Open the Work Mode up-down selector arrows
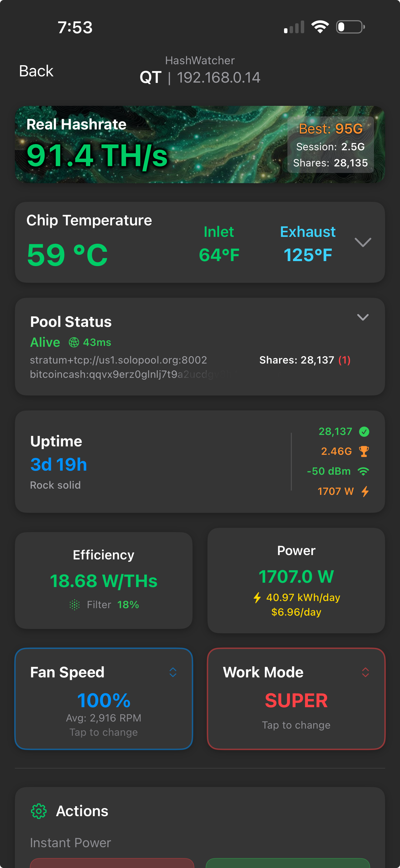 [x=365, y=672]
